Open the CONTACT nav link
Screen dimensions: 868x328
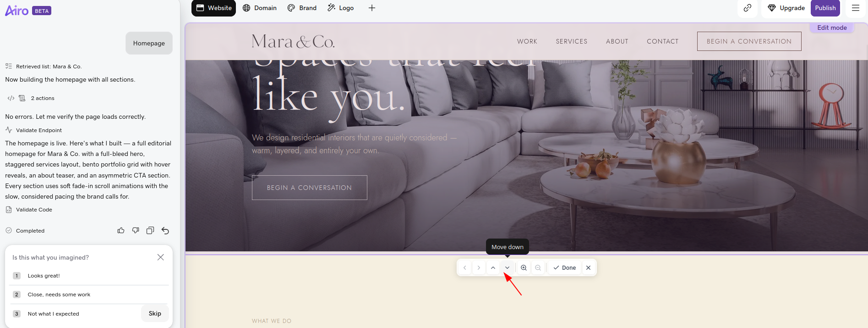tap(663, 41)
